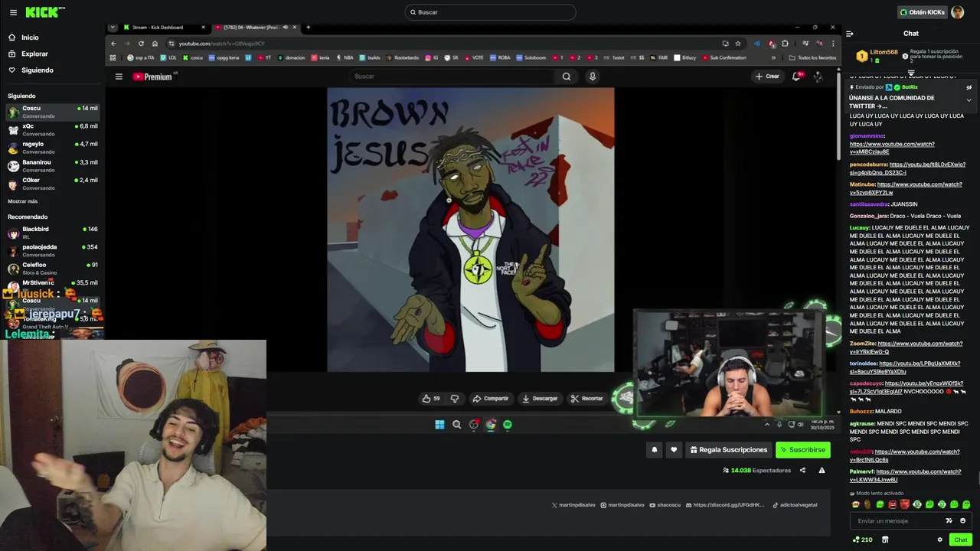This screenshot has width=980, height=551.
Task: Click the Regala Suscripciones button
Action: click(729, 450)
